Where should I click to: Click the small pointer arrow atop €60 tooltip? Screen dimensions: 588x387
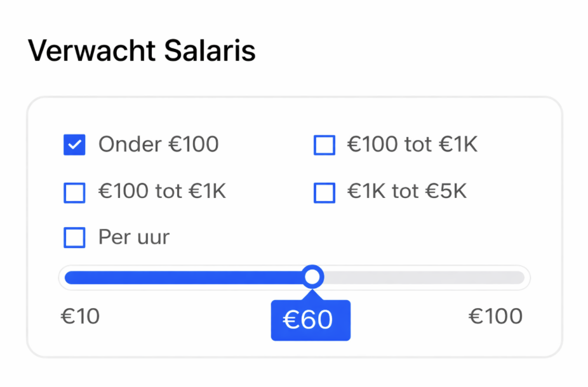tap(312, 295)
